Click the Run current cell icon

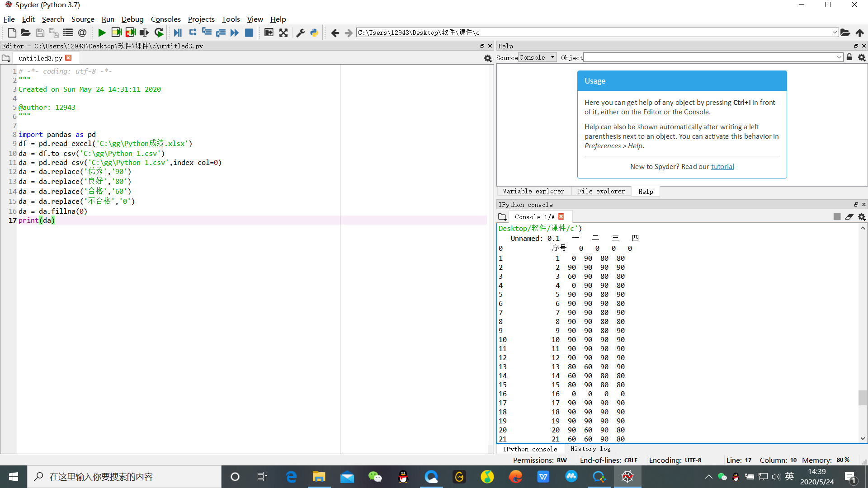[116, 33]
